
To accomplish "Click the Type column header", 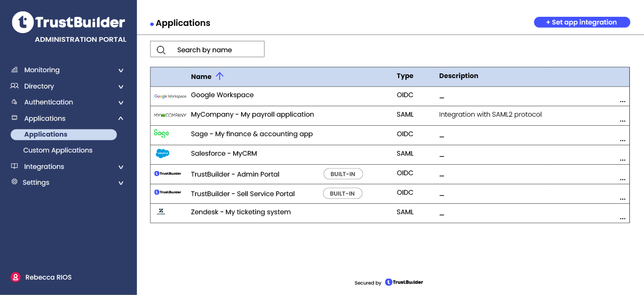I will click(405, 76).
